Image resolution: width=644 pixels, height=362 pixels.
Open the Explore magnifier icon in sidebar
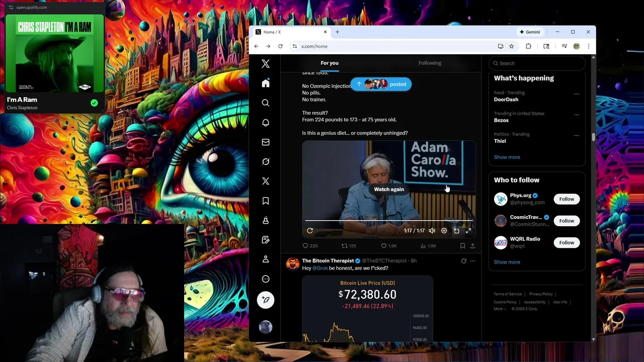266,103
